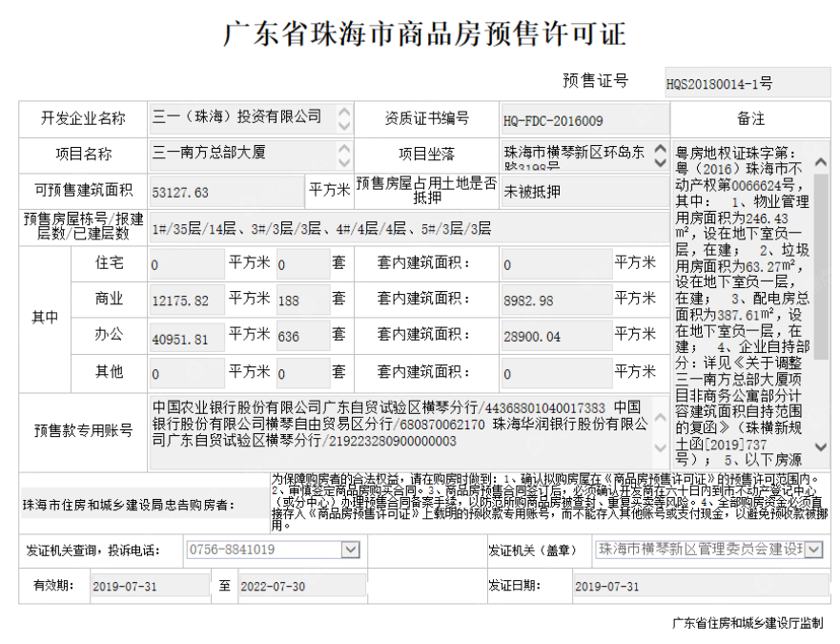Click the title 广东省珠海市商品房预售许可证

point(424,33)
